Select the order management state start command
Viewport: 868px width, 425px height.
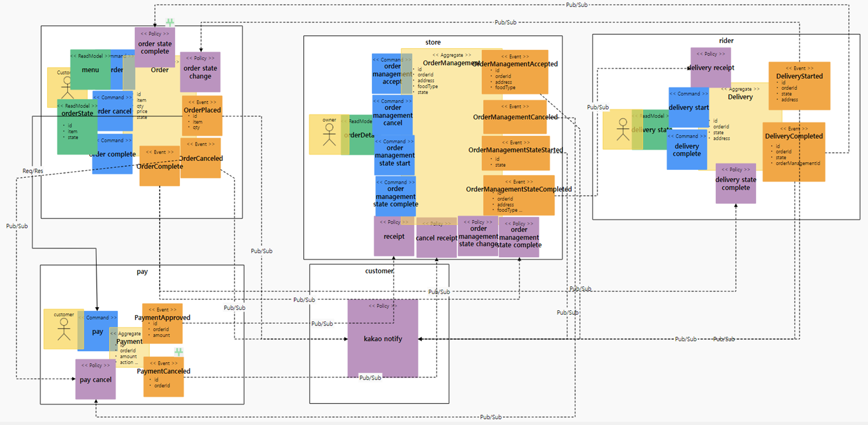[395, 155]
